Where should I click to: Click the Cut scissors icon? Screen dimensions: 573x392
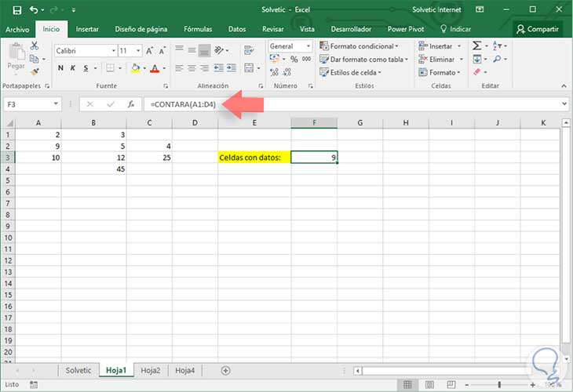click(35, 45)
